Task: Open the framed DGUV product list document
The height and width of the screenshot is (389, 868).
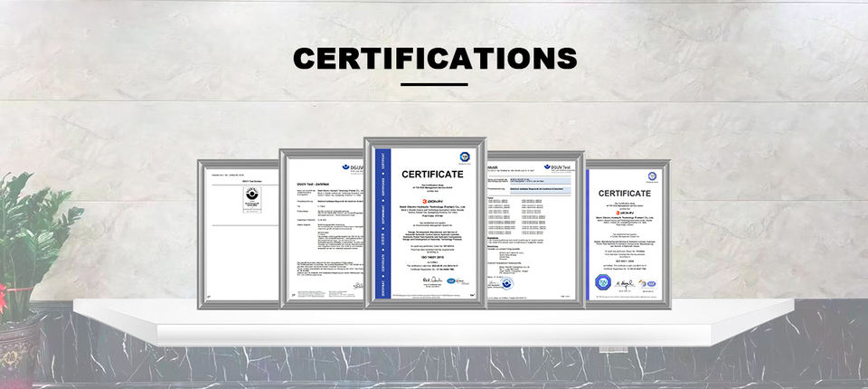Action: point(535,230)
